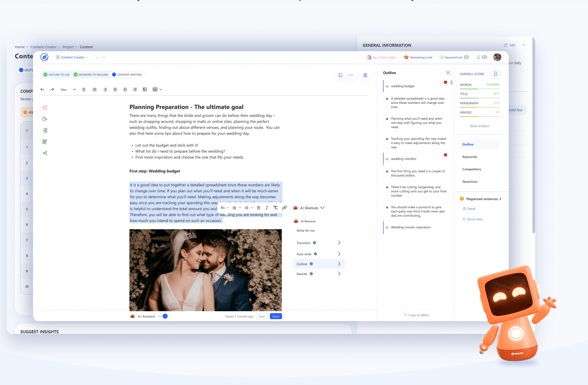Expand the Rewrite shortcut submenu
Screen dimensions: 588x385
click(x=339, y=274)
